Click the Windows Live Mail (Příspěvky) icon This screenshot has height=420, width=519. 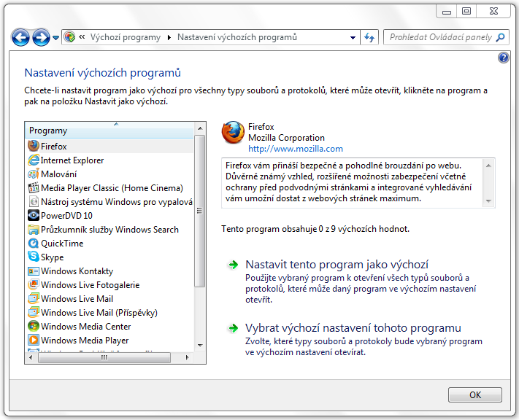coord(34,313)
